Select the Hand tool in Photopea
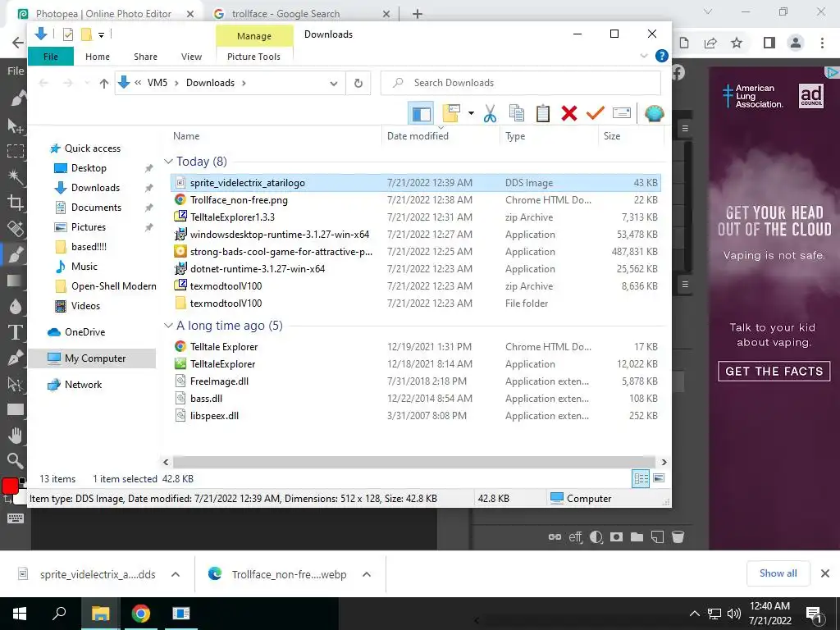 pos(16,435)
